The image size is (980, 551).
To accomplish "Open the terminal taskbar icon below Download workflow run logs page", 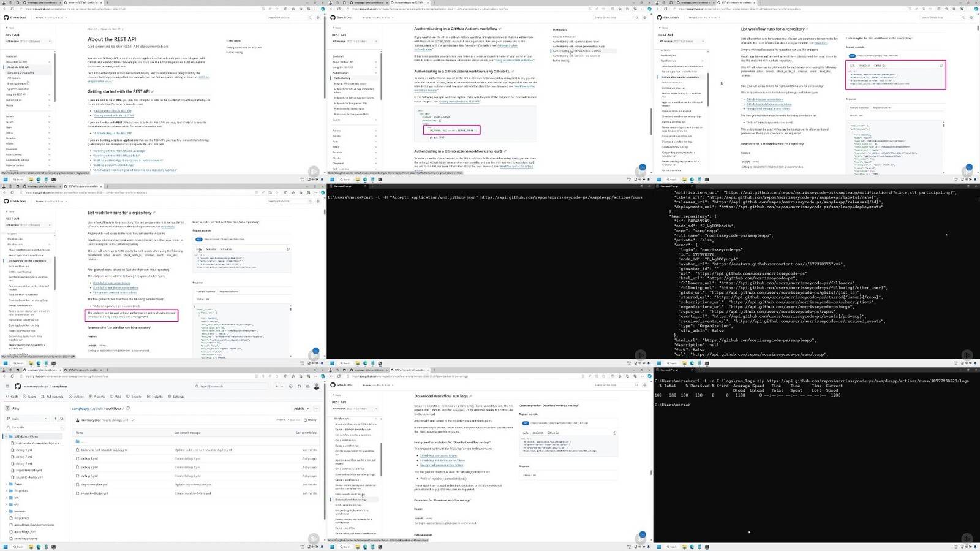I will click(x=380, y=547).
